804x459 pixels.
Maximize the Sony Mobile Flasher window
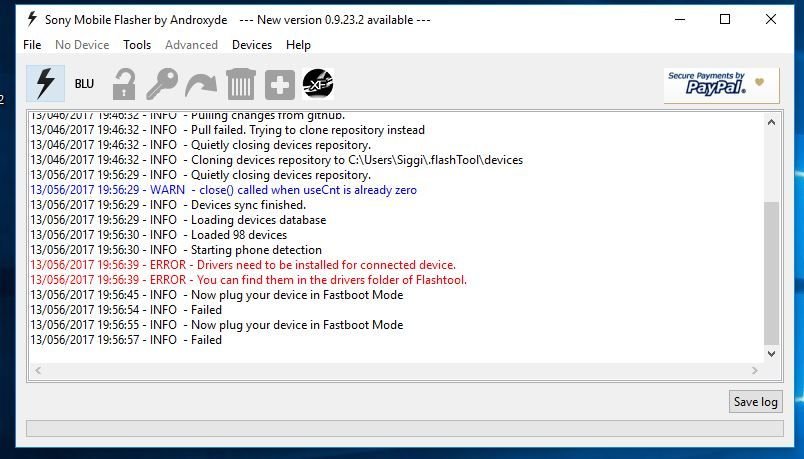tap(725, 19)
